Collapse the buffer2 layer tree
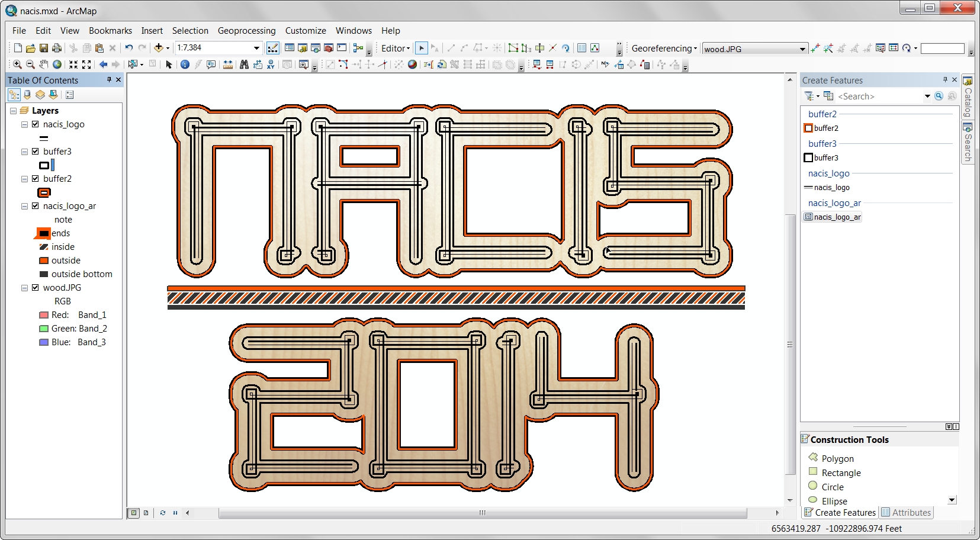 (24, 179)
